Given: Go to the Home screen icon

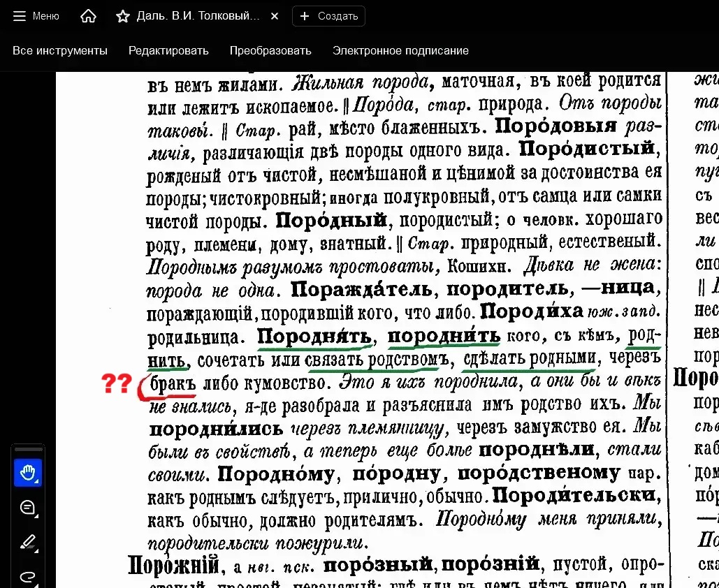Looking at the screenshot, I should (x=88, y=16).
